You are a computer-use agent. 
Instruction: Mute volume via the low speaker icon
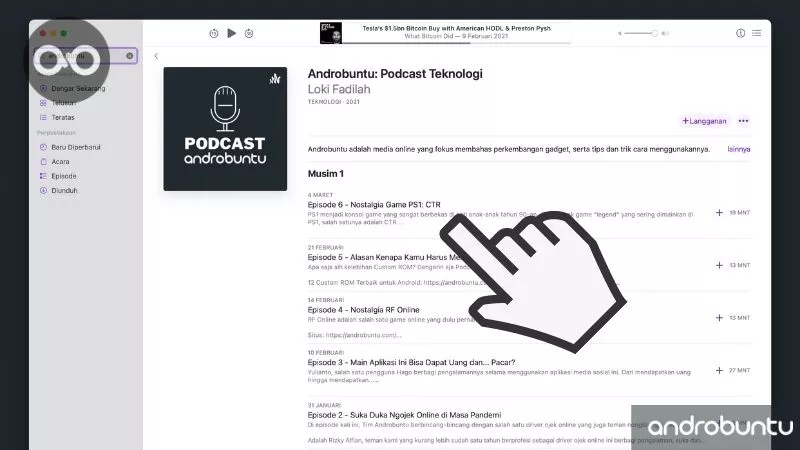[x=619, y=33]
